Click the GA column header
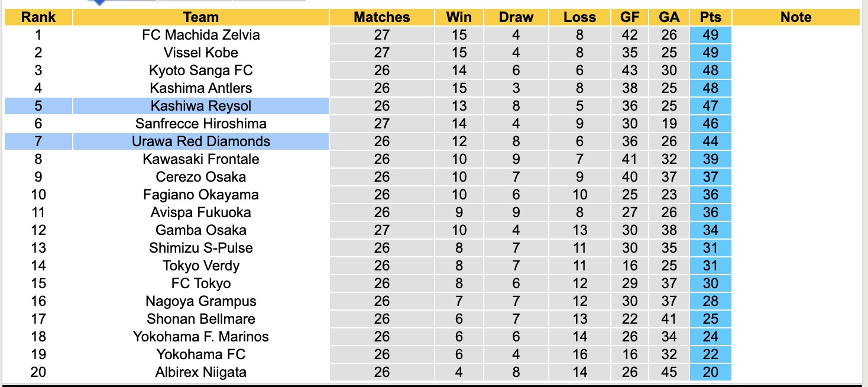 coord(669,17)
